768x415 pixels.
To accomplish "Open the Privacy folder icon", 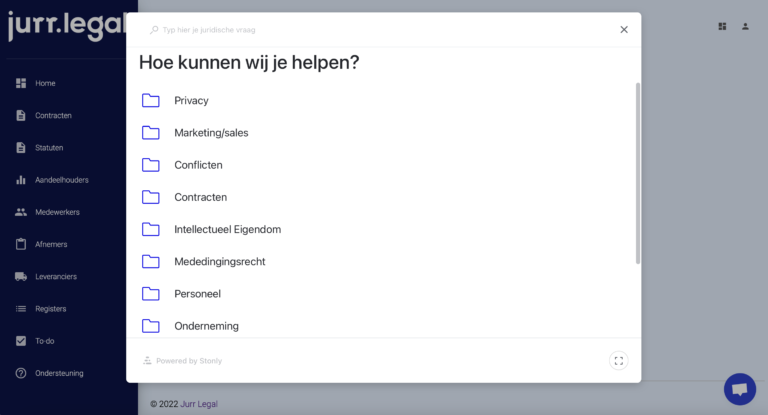I will pos(151,100).
